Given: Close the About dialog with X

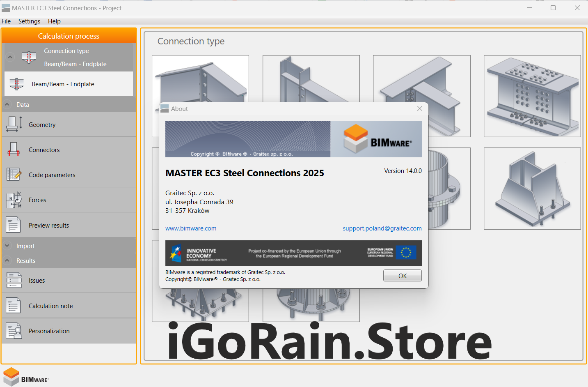Looking at the screenshot, I should (419, 108).
